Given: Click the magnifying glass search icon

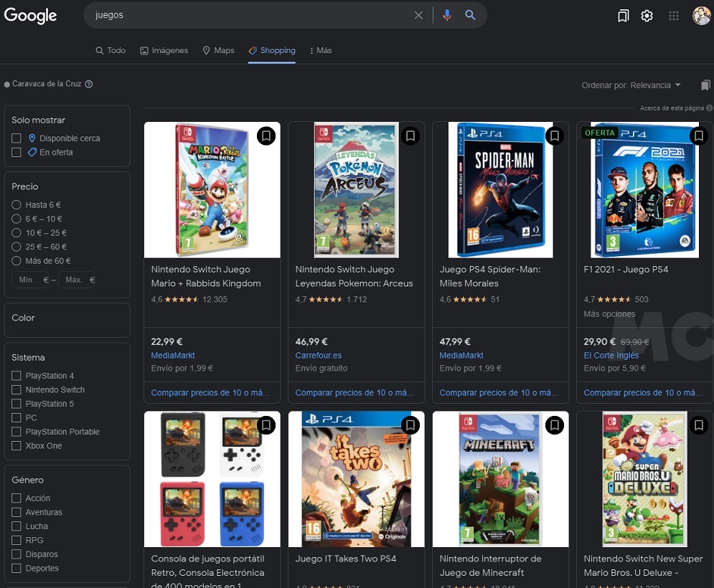Looking at the screenshot, I should pyautogui.click(x=470, y=15).
